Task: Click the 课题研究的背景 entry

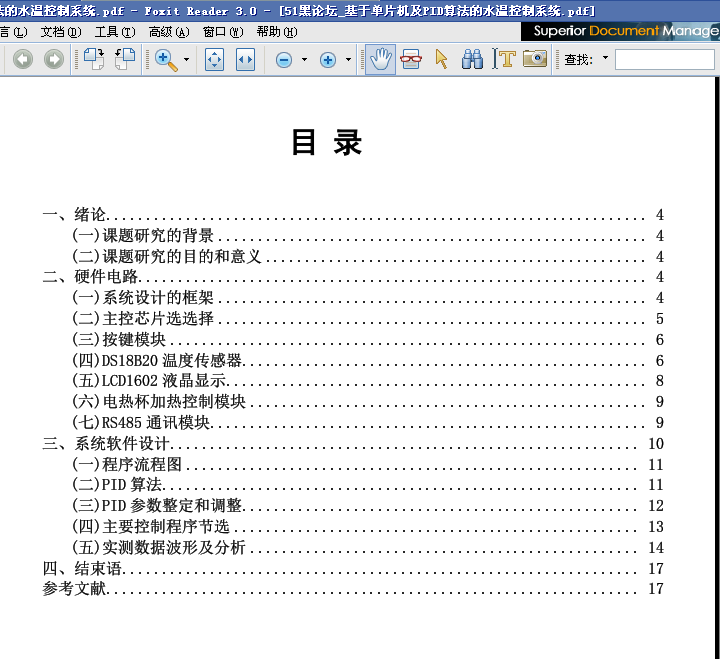Action: [x=368, y=236]
